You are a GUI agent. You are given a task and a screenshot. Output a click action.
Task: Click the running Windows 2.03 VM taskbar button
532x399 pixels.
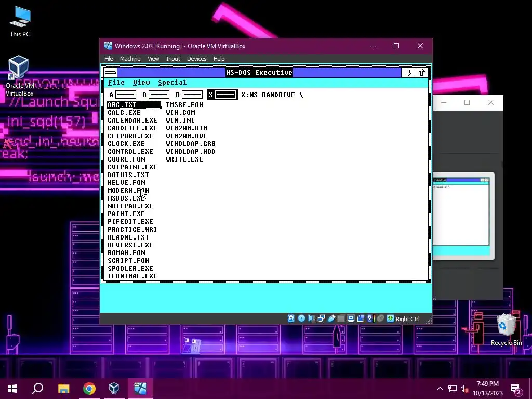tap(140, 389)
